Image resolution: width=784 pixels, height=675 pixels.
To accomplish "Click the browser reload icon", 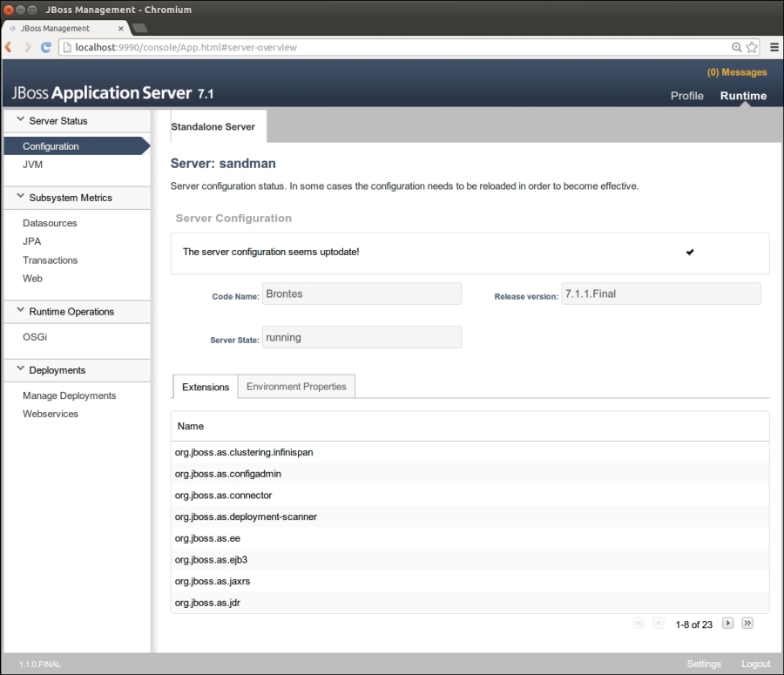I will pyautogui.click(x=46, y=47).
